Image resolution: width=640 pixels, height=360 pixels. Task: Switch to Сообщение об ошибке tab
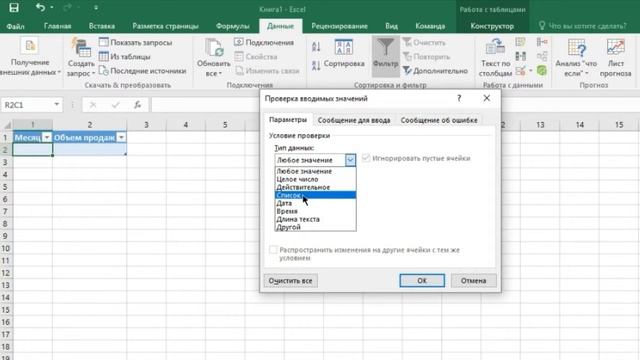coord(439,120)
